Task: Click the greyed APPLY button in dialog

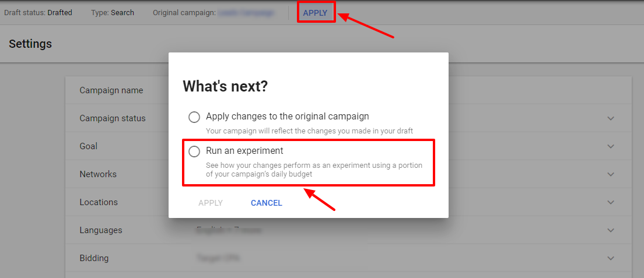Action: click(210, 203)
